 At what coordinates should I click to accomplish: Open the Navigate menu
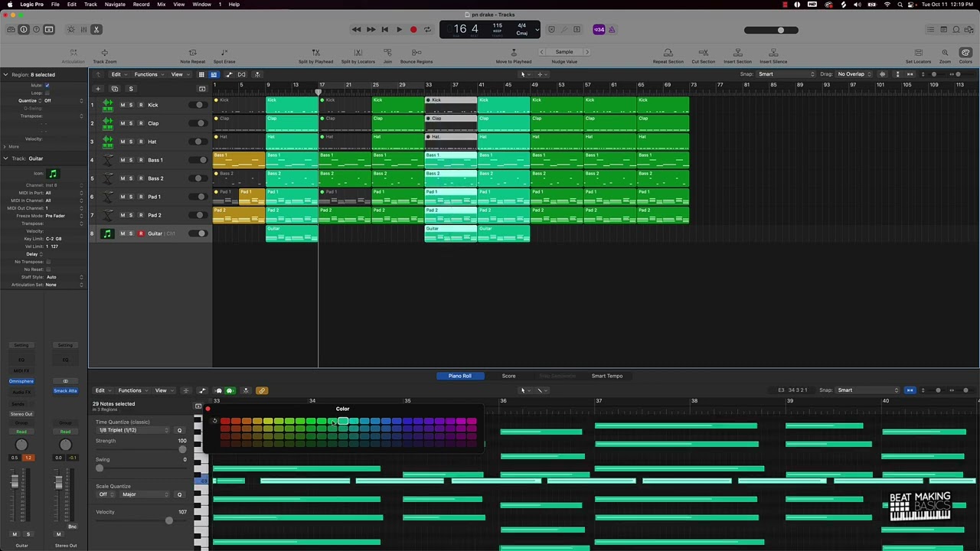115,5
